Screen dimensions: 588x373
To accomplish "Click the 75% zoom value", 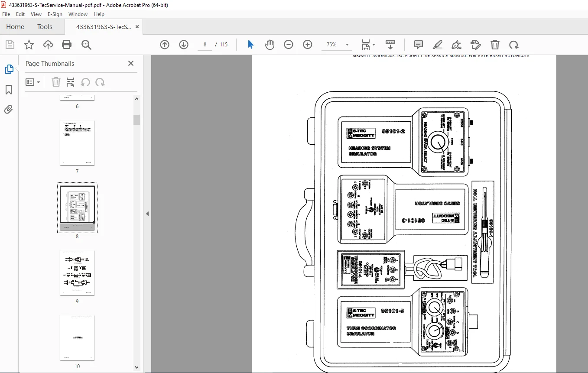I will pos(331,45).
